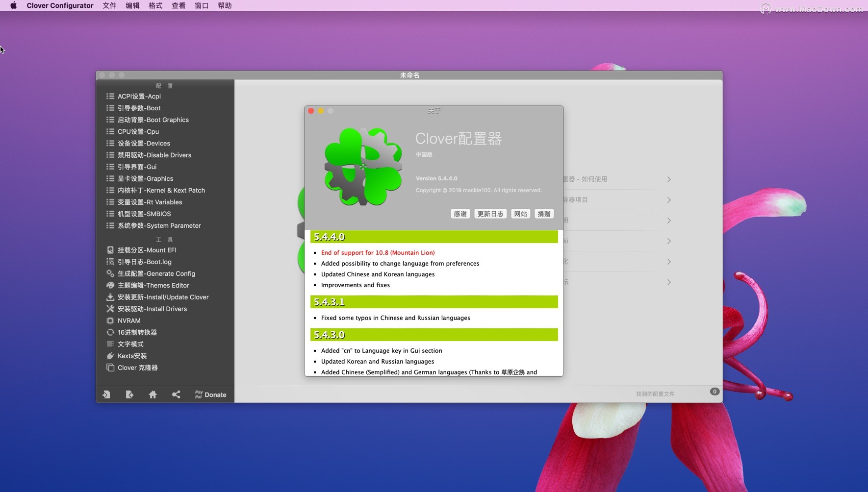Click the Mount EFI disk icon
This screenshot has height=492, width=868.
pyautogui.click(x=110, y=250)
